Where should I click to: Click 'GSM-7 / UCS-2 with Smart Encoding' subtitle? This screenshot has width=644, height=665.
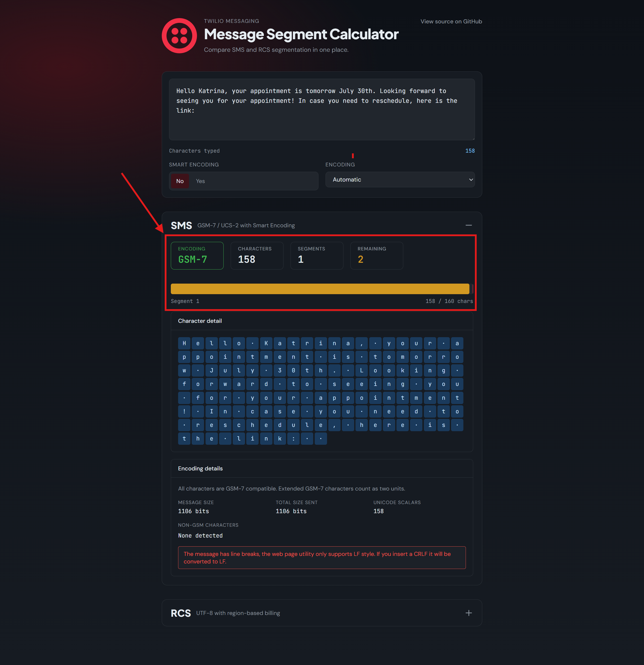pyautogui.click(x=246, y=225)
